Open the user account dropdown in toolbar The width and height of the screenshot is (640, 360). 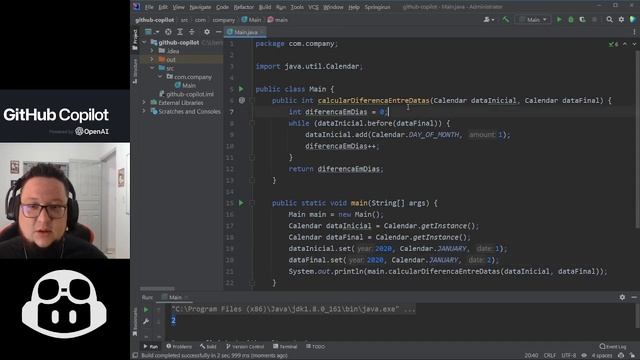489,20
